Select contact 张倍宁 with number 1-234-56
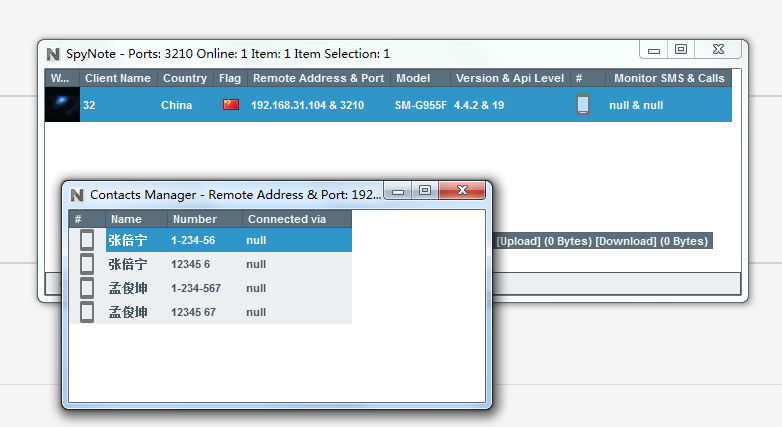782x427 pixels. tap(128, 240)
